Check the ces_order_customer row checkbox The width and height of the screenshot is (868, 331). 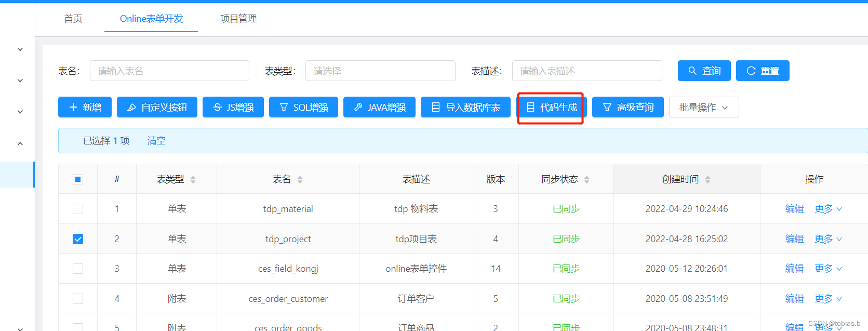coord(78,299)
